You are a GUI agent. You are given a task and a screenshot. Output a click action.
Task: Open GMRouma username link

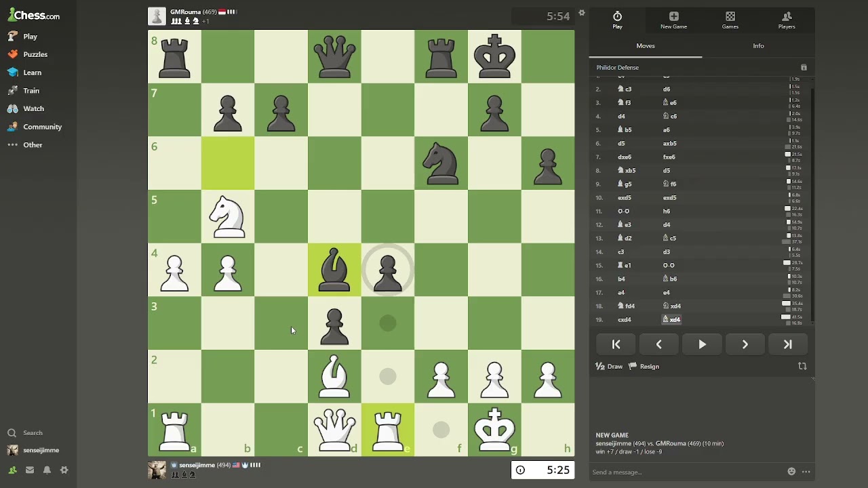click(185, 12)
